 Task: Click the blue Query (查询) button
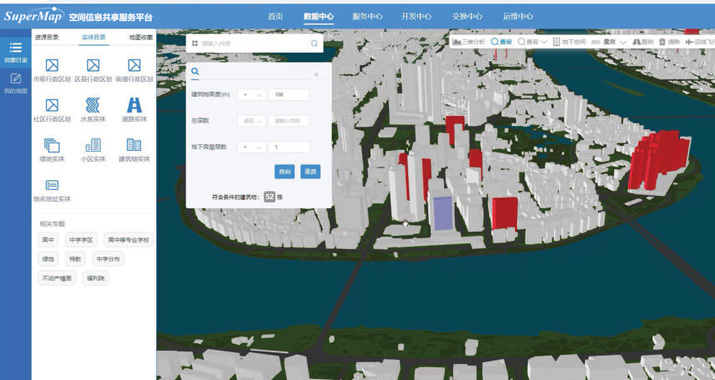pos(285,172)
